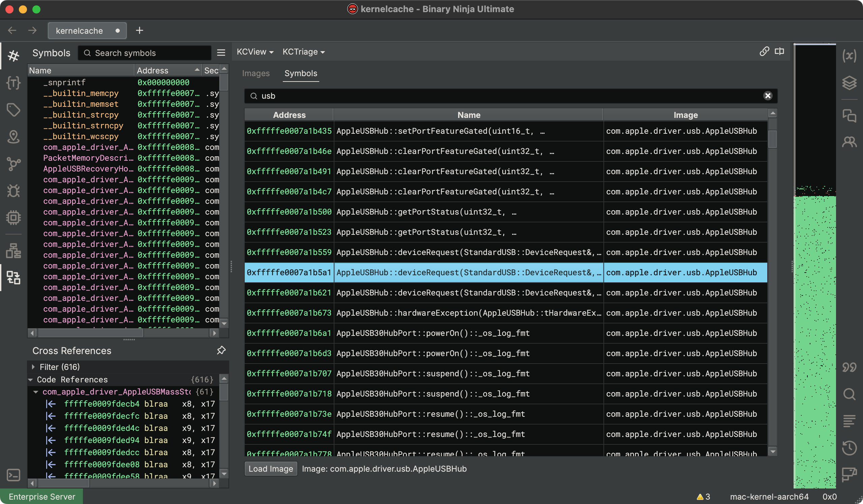Open the scripting console icon
Viewport: 863px width, 504px height.
coord(13,475)
